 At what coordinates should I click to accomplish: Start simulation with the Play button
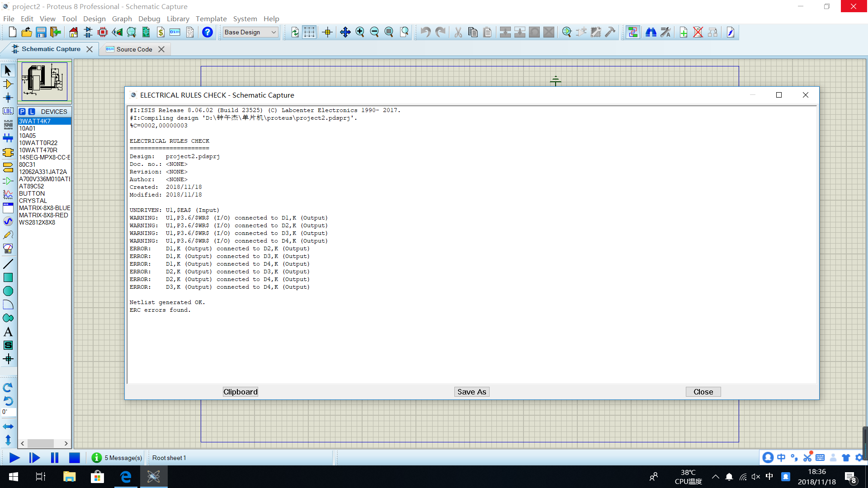[14, 458]
